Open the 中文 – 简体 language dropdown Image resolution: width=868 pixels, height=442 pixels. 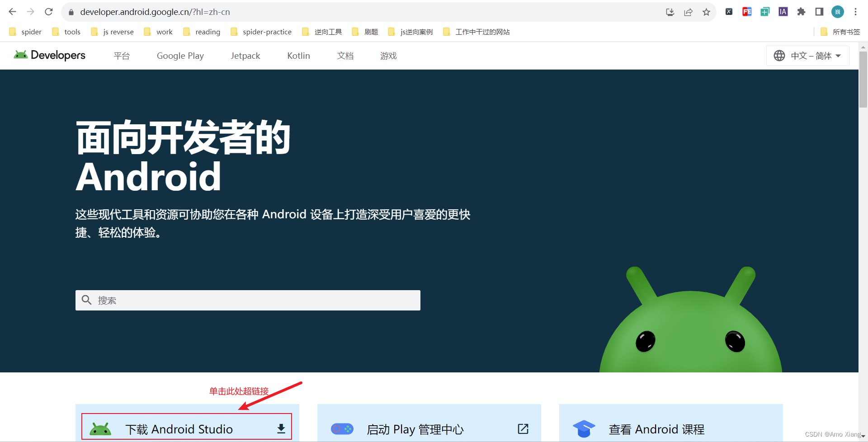[807, 56]
